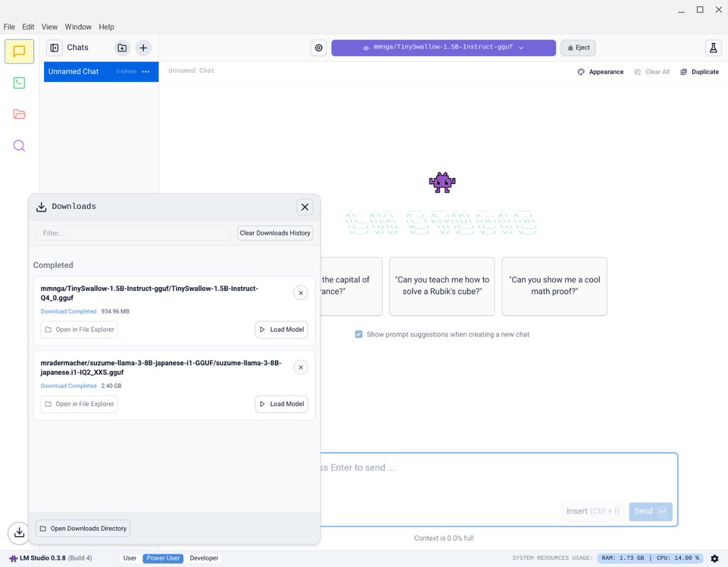Click suzume-llama Download Completed status
This screenshot has width=728, height=567.
[69, 386]
